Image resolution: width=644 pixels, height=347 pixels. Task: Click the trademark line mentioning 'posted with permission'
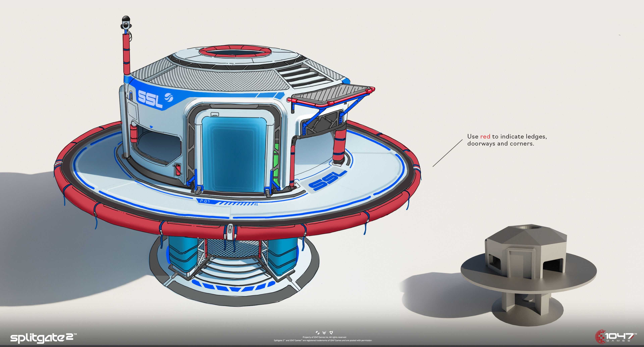point(323,340)
